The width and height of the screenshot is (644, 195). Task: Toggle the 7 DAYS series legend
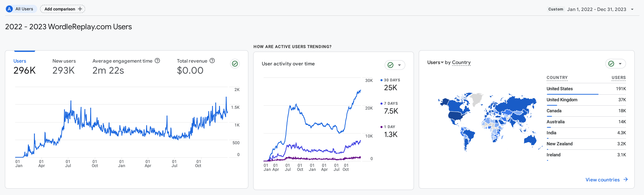(389, 103)
